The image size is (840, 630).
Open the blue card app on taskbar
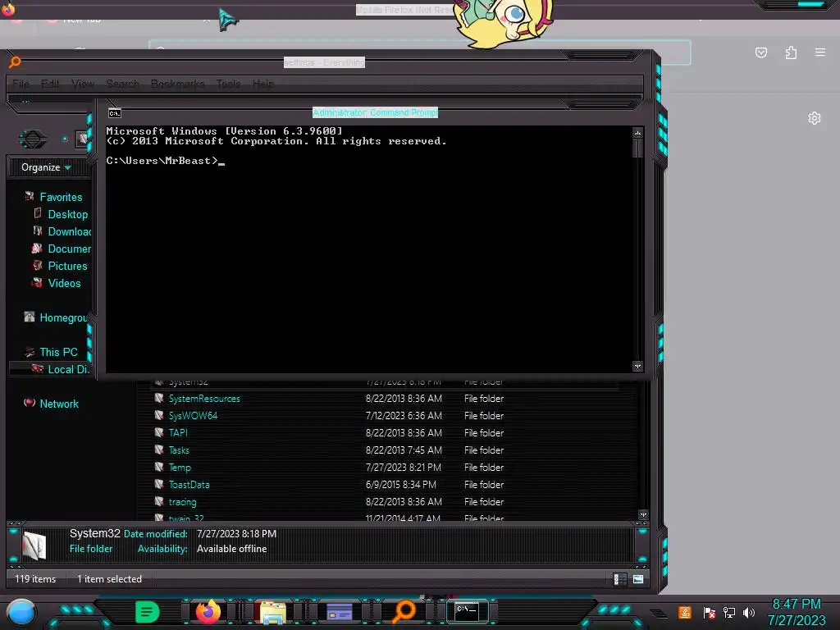(x=339, y=612)
